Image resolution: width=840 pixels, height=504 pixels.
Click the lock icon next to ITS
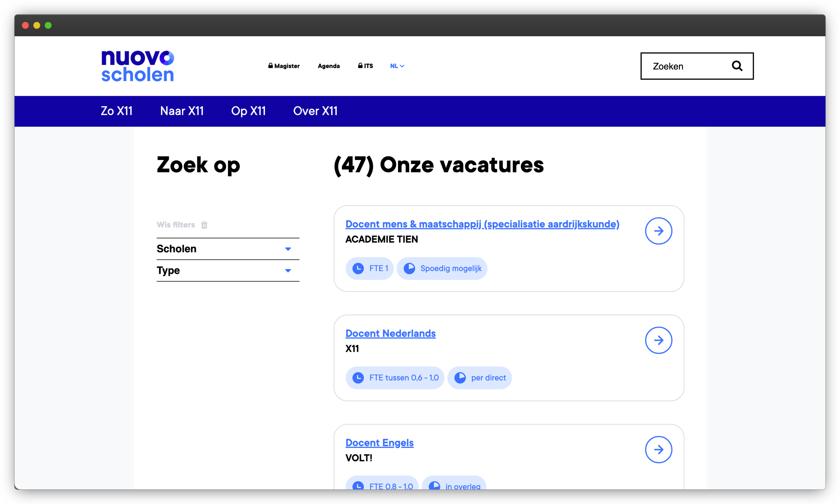tap(360, 66)
